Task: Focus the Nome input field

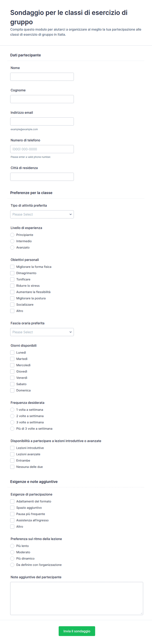Action: (x=42, y=77)
